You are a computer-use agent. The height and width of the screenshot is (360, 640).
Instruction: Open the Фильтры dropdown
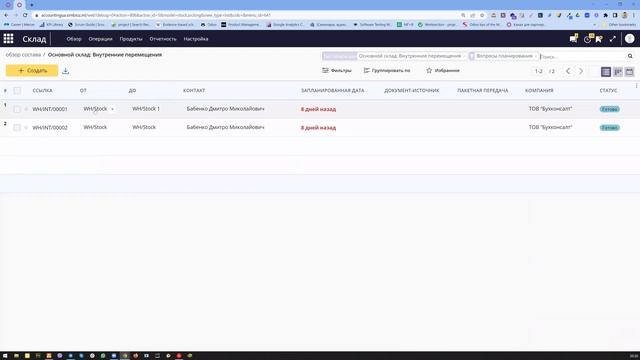pyautogui.click(x=337, y=71)
